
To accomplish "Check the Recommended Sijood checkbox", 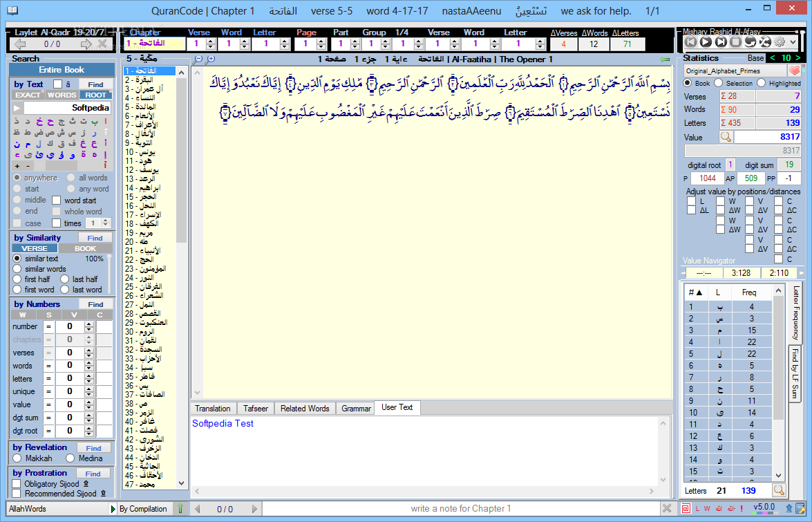I will pos(17,494).
